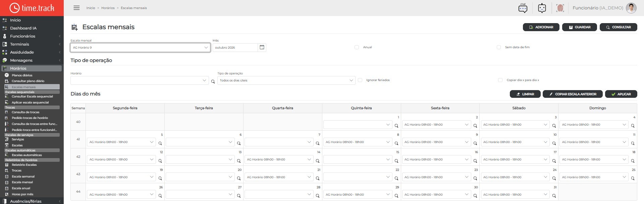The image size is (644, 204).
Task: Click search icon for day 31
Action: pos(554,196)
